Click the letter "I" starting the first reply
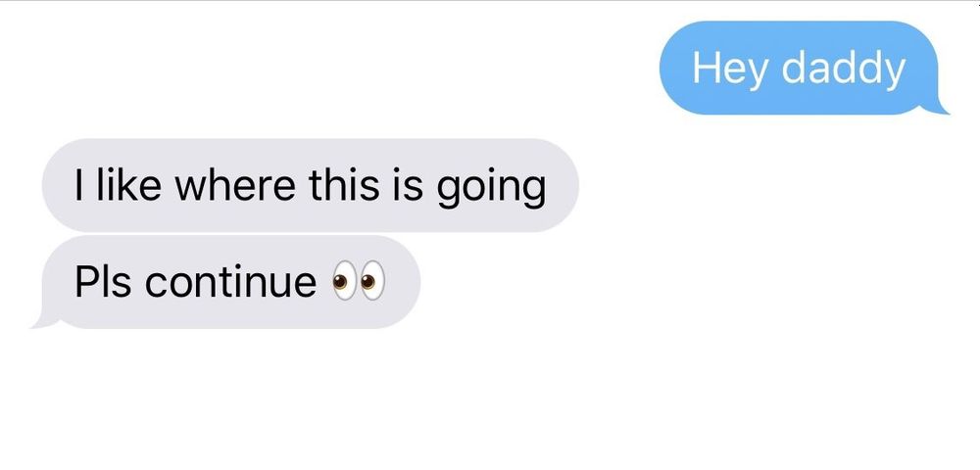980x470 pixels. click(x=78, y=185)
